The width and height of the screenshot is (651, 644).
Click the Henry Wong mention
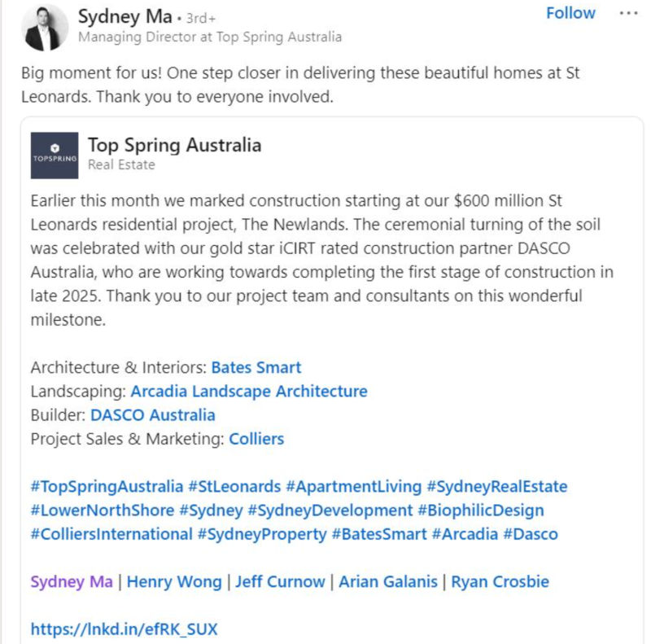(174, 581)
